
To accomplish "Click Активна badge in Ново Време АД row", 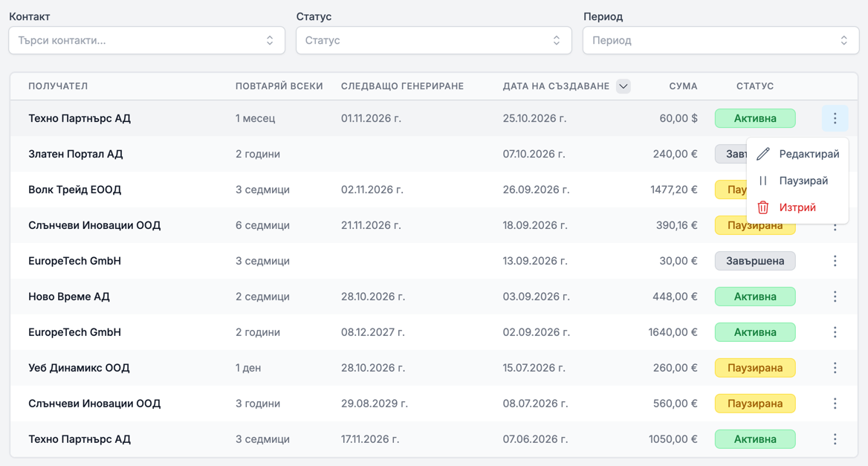I will tap(755, 297).
